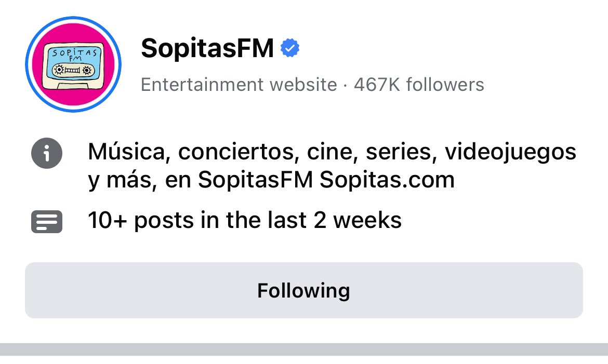
Task: Click the blue verified badge
Action: point(290,48)
